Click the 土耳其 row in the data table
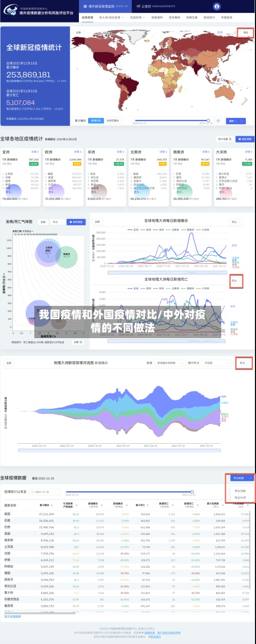The width and height of the screenshot is (256, 644). [x=128, y=547]
